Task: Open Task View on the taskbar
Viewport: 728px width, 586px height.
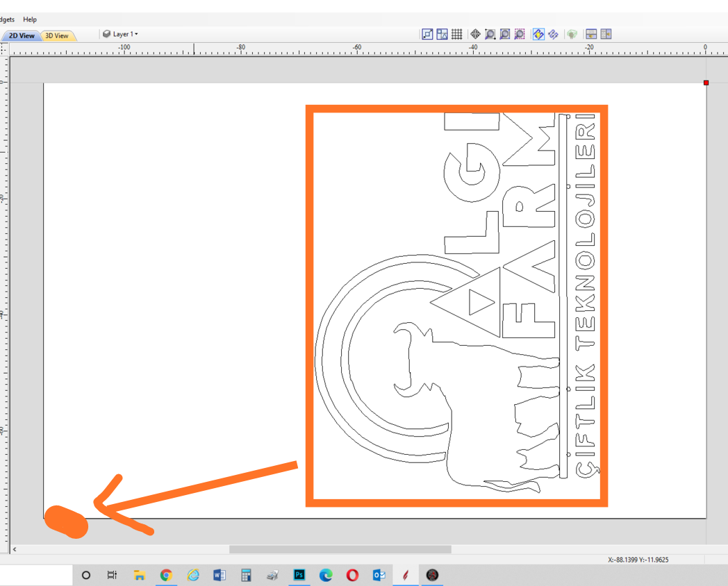Action: pos(112,576)
